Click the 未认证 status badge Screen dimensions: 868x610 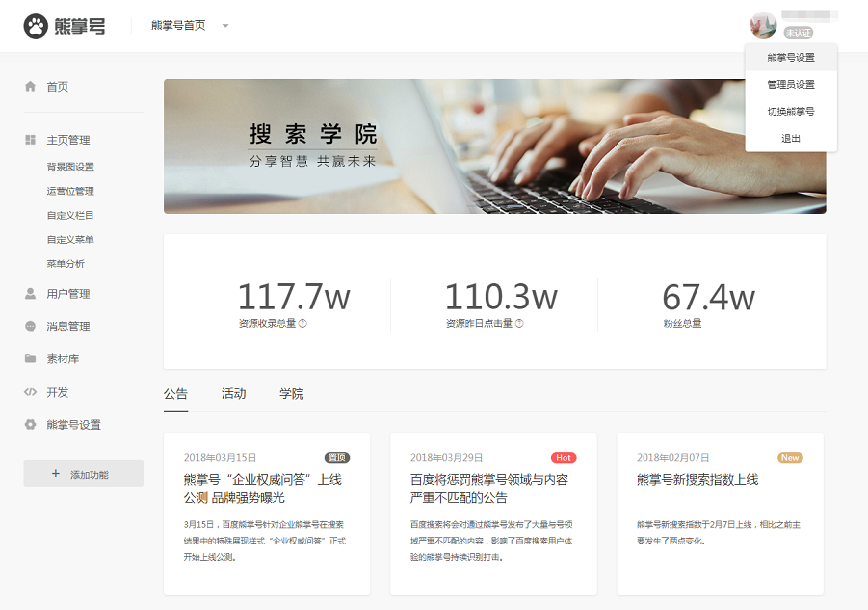click(x=799, y=33)
